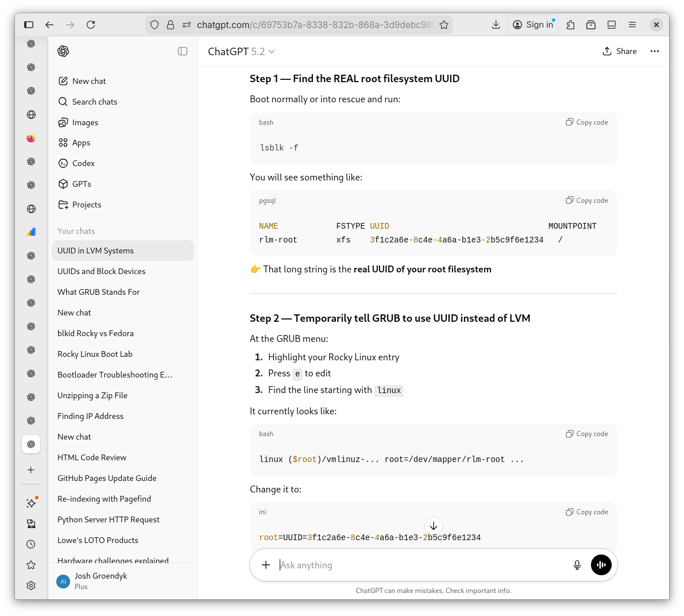Image resolution: width=684 pixels, height=616 pixels.
Task: Copy code for the lsblk -f block
Action: coord(587,122)
